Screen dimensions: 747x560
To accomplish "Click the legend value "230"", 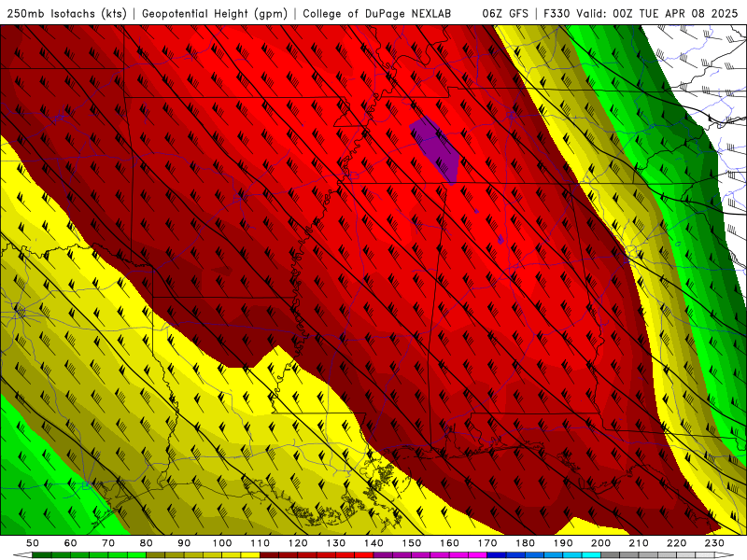I will point(714,543).
